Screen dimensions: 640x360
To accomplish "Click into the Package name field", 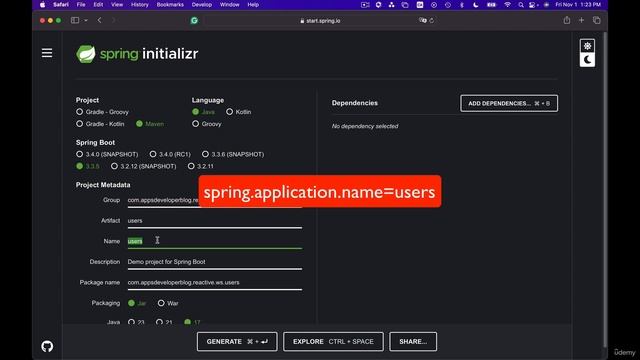I will click(215, 282).
